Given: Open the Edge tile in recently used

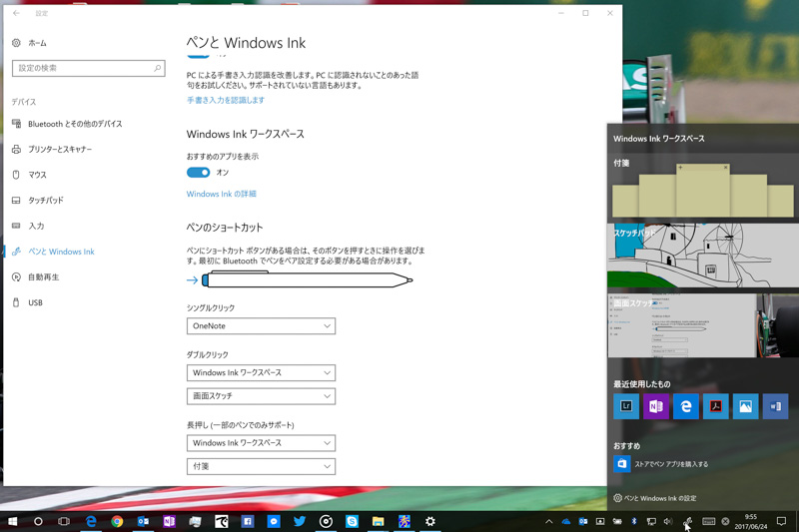Looking at the screenshot, I should [686, 406].
